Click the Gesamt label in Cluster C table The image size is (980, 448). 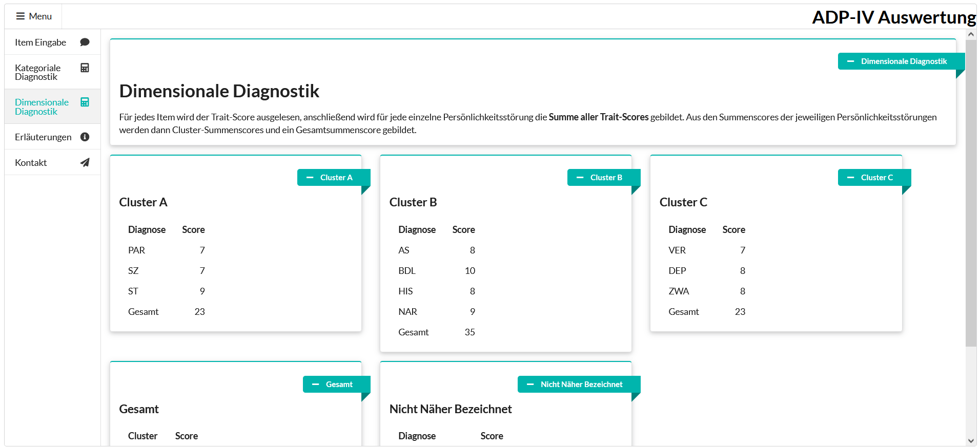(x=684, y=312)
